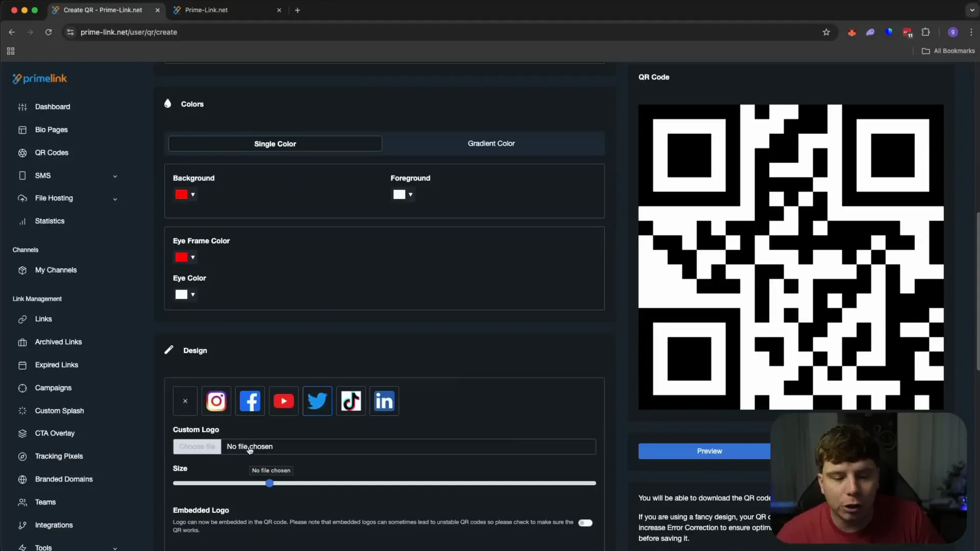Click the Links chain icon
Image resolution: width=980 pixels, height=551 pixels.
[22, 319]
